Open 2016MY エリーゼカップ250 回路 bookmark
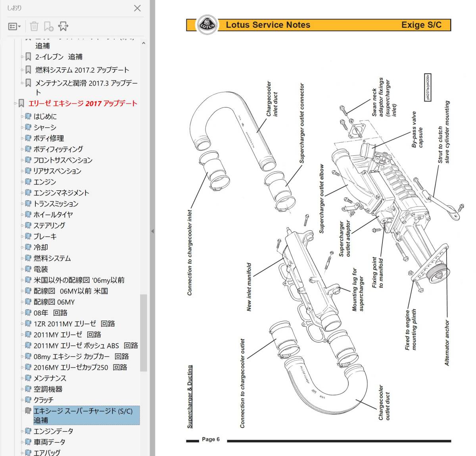The image size is (476, 456). [x=80, y=367]
